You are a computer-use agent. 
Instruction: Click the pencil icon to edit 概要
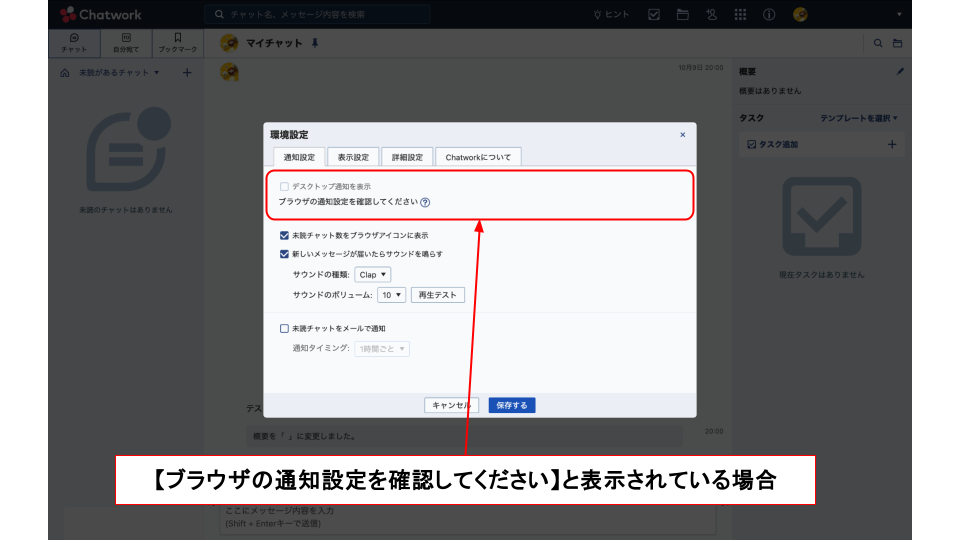(x=899, y=72)
